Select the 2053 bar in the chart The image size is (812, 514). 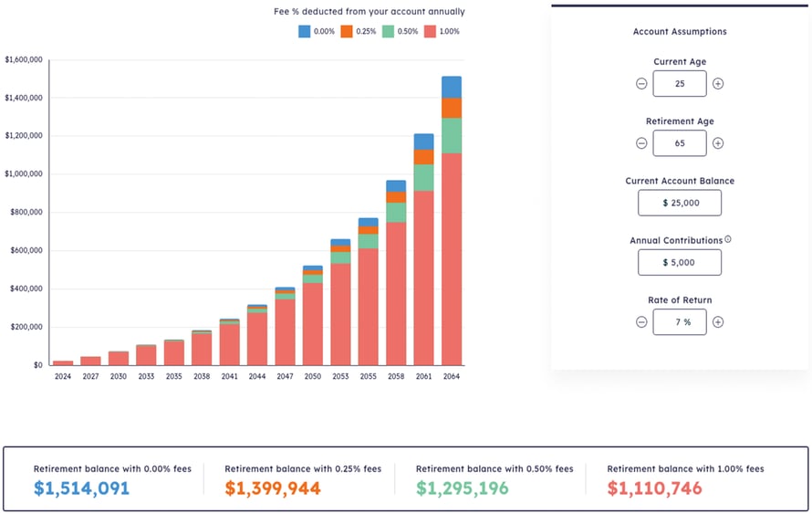(x=340, y=302)
